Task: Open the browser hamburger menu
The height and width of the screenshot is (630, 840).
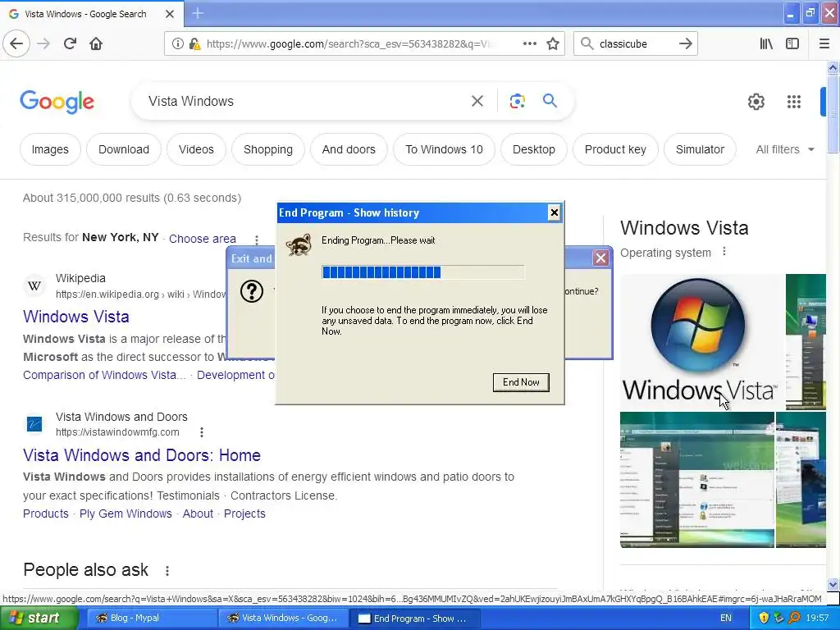Action: click(x=824, y=44)
